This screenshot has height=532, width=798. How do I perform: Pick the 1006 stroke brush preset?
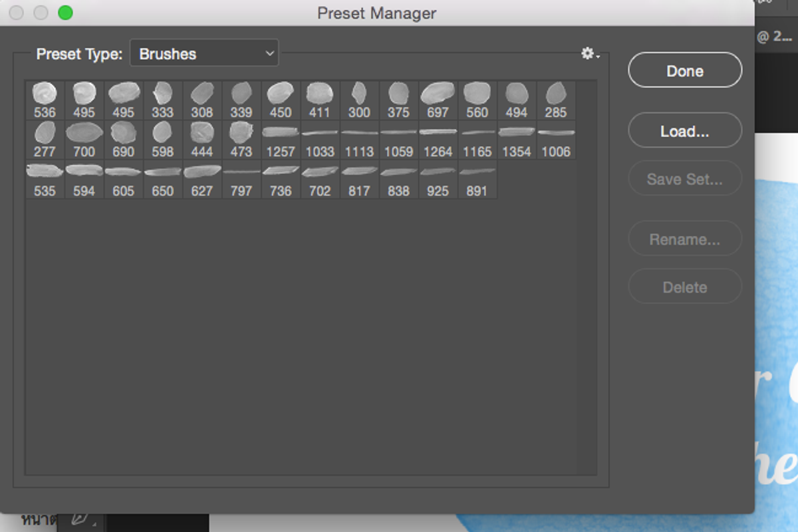[x=556, y=140]
